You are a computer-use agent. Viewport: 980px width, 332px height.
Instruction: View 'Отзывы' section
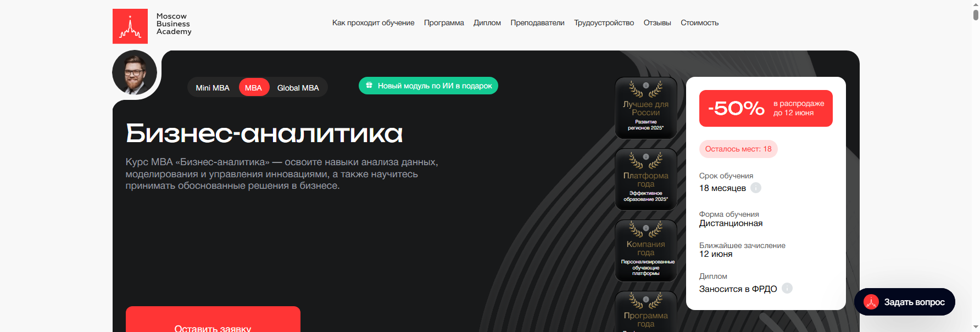click(657, 22)
